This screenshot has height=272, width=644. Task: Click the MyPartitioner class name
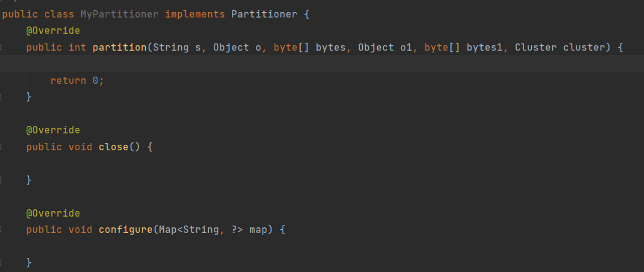[x=119, y=14]
